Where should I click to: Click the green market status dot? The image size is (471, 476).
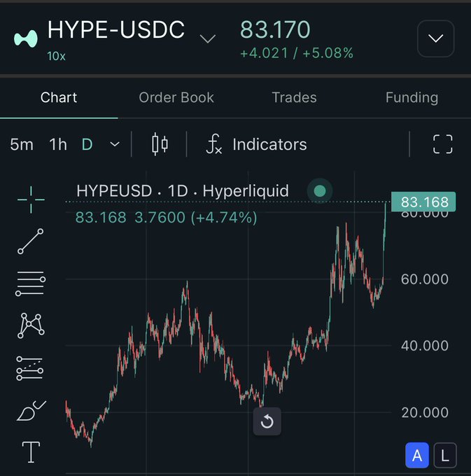point(320,191)
